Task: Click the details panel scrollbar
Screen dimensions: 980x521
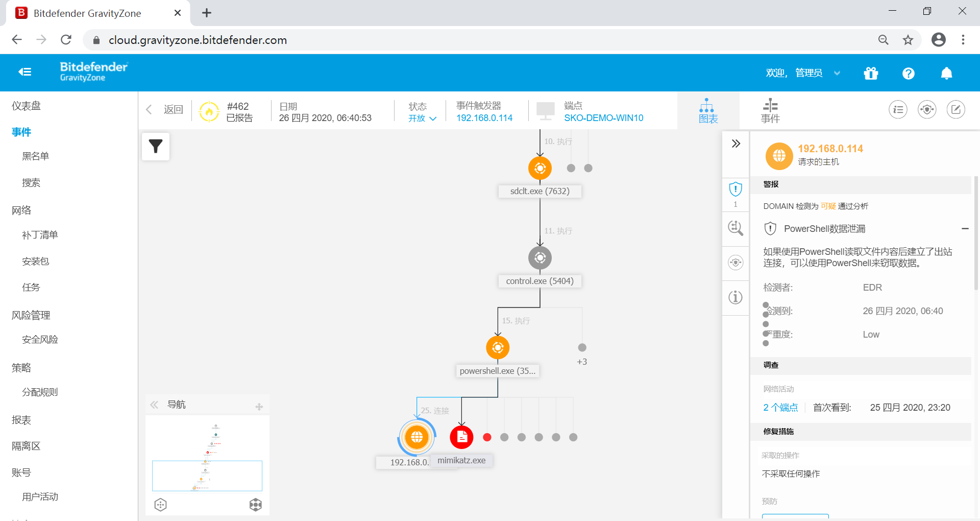Action: pos(976,233)
